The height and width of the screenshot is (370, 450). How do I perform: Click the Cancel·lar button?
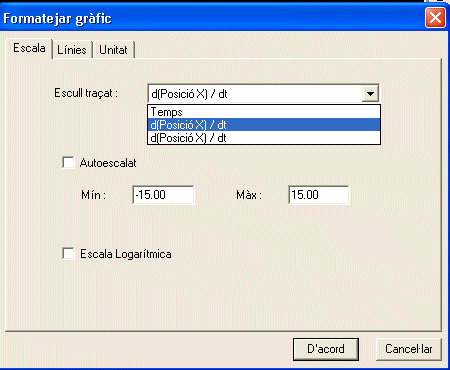[x=409, y=349]
